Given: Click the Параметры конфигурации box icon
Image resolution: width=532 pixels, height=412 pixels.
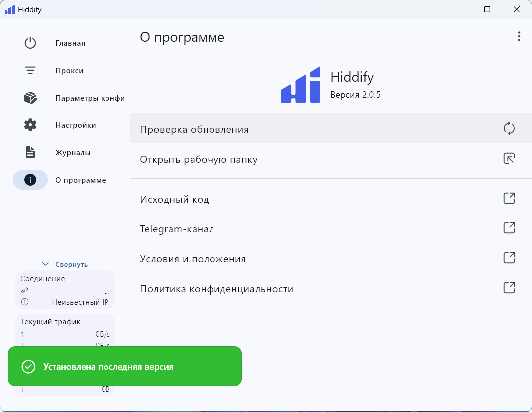Looking at the screenshot, I should [30, 98].
